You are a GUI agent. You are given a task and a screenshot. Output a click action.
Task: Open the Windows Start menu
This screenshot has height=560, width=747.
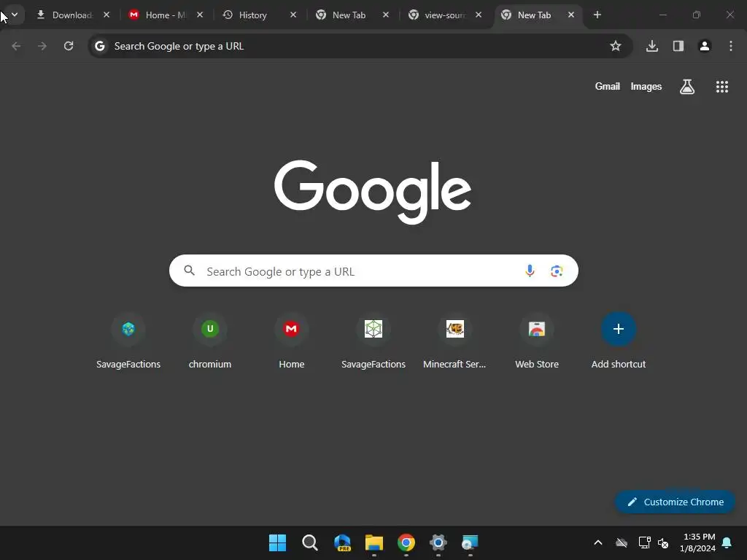(x=278, y=542)
